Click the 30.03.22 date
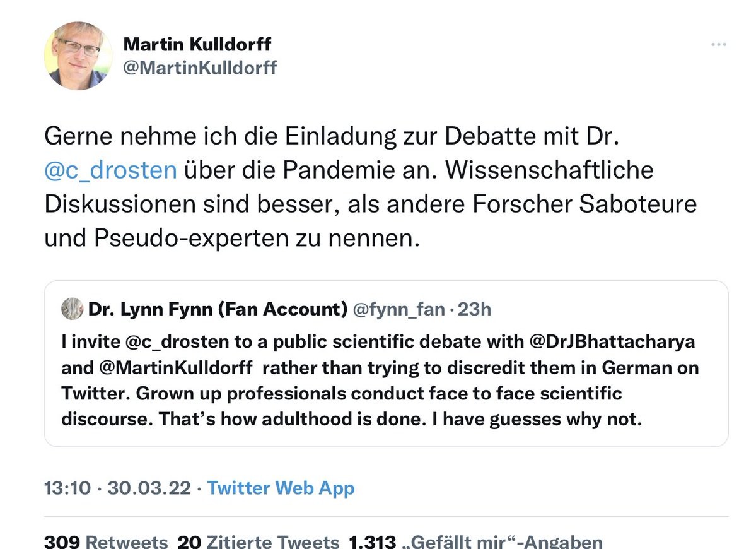Screen dimensions: 756x549 click(149, 488)
